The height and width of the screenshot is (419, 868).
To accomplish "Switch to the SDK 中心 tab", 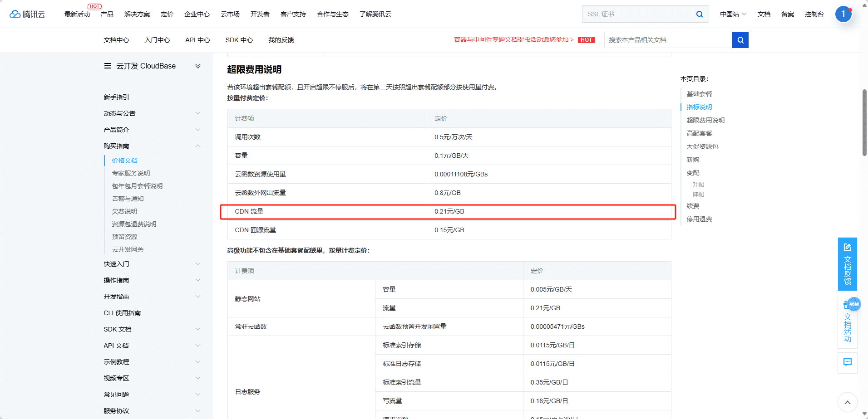I will (x=239, y=40).
